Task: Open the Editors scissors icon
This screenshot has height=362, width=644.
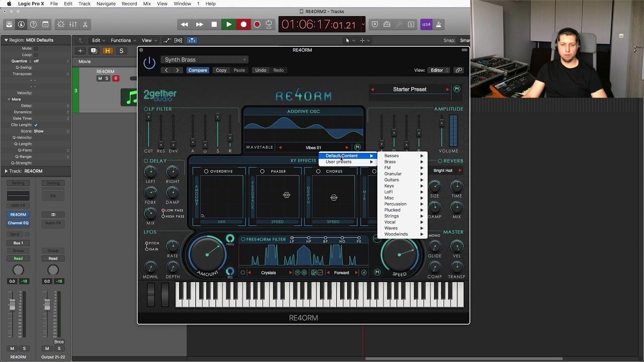Action: (85, 24)
